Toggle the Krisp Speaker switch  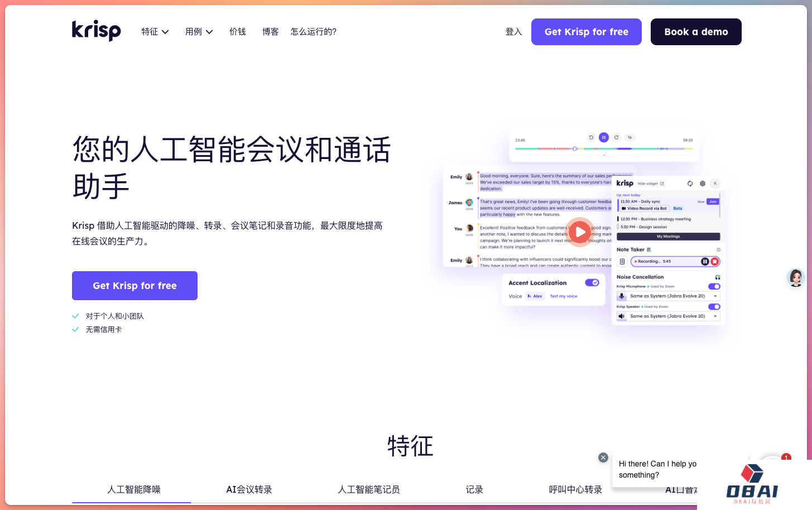(x=714, y=306)
